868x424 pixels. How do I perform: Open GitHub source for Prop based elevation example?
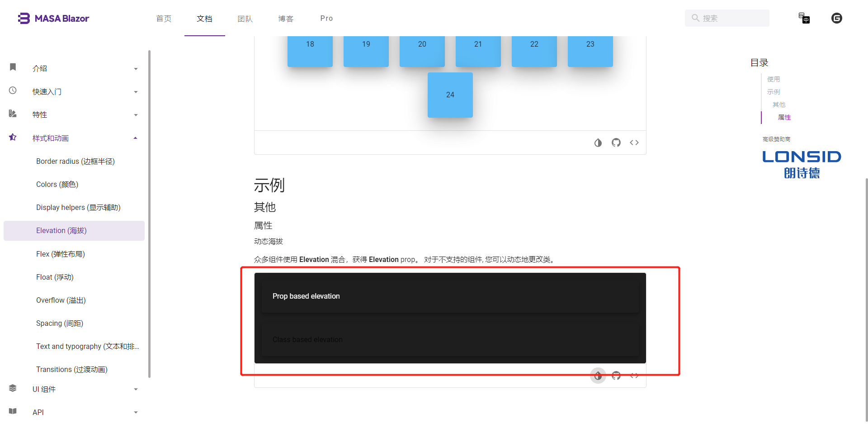click(616, 376)
